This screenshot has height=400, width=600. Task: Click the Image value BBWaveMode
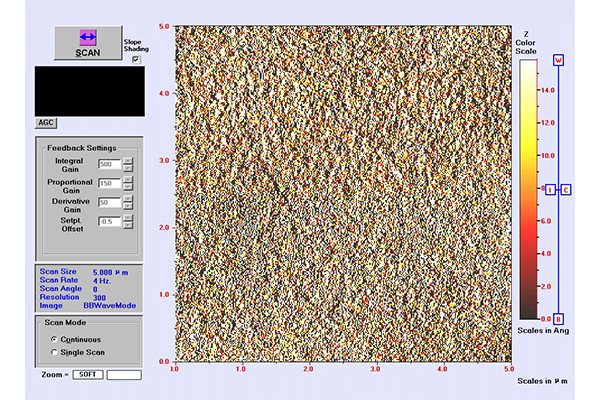click(110, 306)
